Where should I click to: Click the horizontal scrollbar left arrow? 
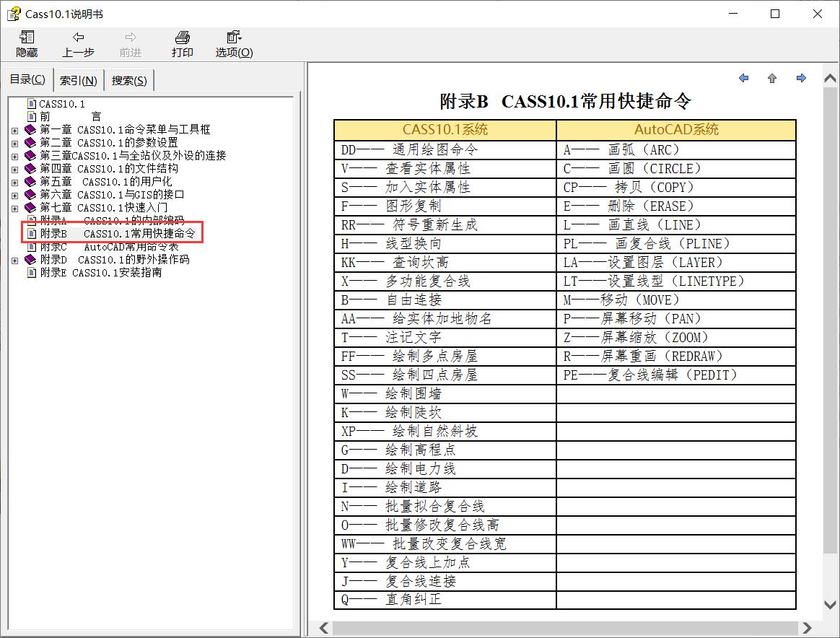[x=324, y=628]
